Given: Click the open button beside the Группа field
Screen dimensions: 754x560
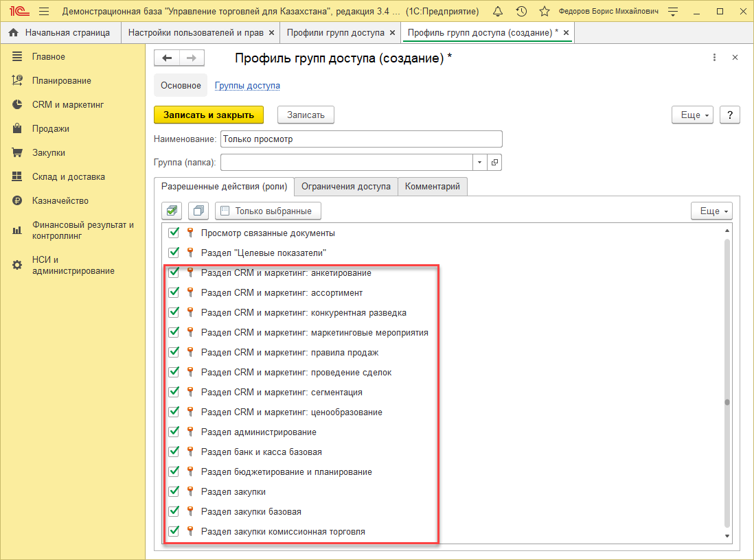Looking at the screenshot, I should pos(494,163).
